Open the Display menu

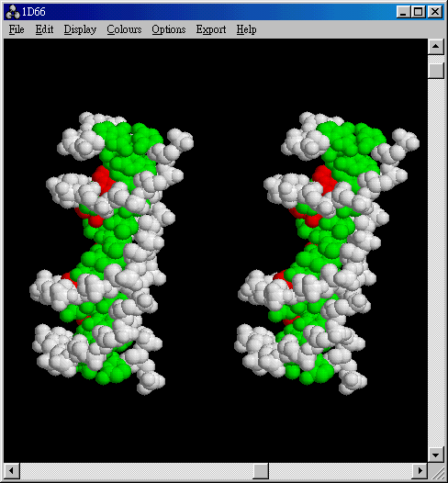pyautogui.click(x=80, y=29)
